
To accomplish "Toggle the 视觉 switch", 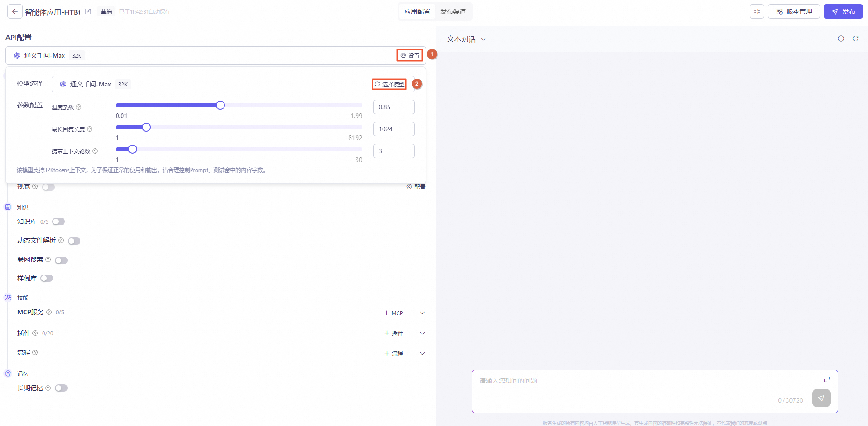I will [x=48, y=187].
